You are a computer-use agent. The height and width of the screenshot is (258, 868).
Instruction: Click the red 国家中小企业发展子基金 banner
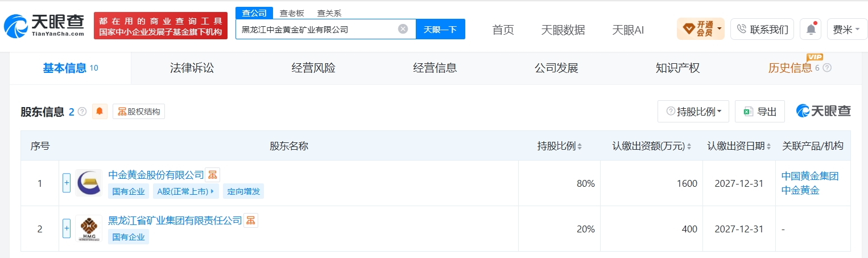(x=160, y=26)
